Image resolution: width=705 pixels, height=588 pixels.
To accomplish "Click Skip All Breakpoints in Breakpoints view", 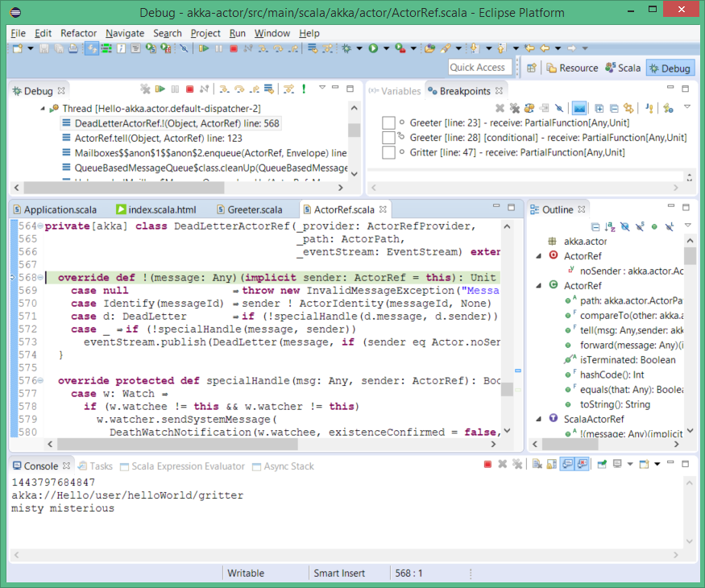I will (x=558, y=107).
